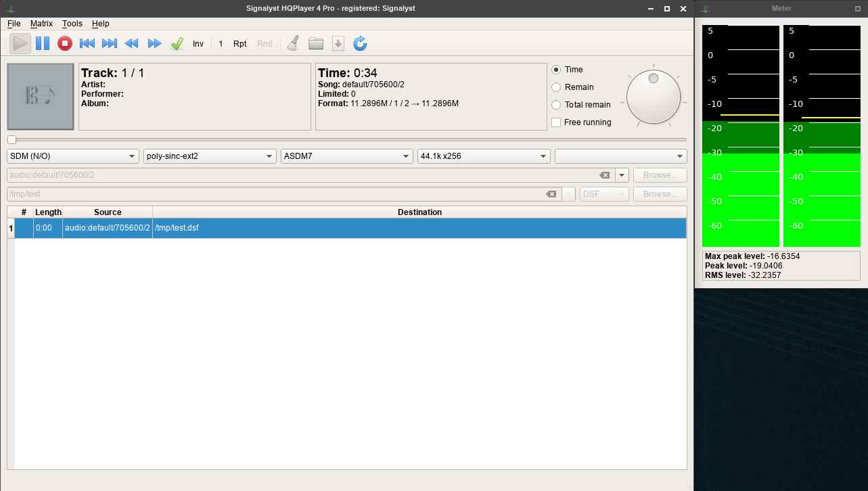Select the Total remain time option

pos(556,105)
